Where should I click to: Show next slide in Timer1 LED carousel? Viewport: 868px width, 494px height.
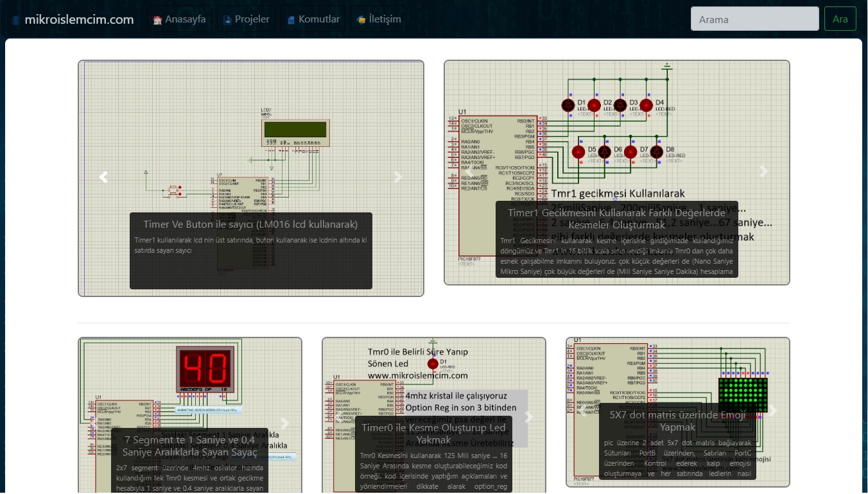click(764, 171)
